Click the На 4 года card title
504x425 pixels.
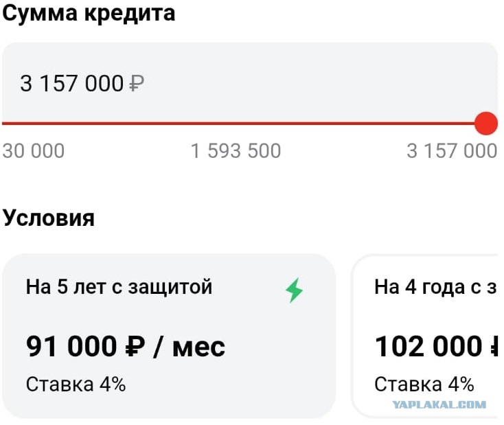(435, 287)
